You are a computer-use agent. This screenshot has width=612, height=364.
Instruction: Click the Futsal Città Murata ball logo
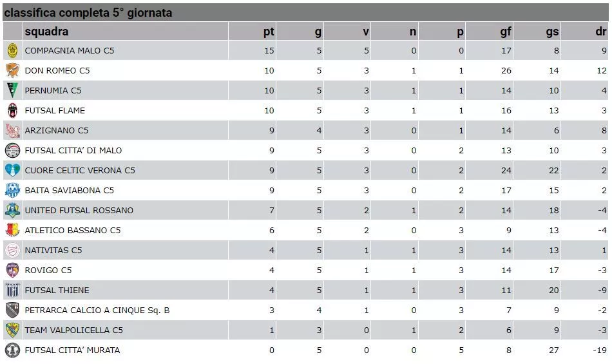click(12, 350)
